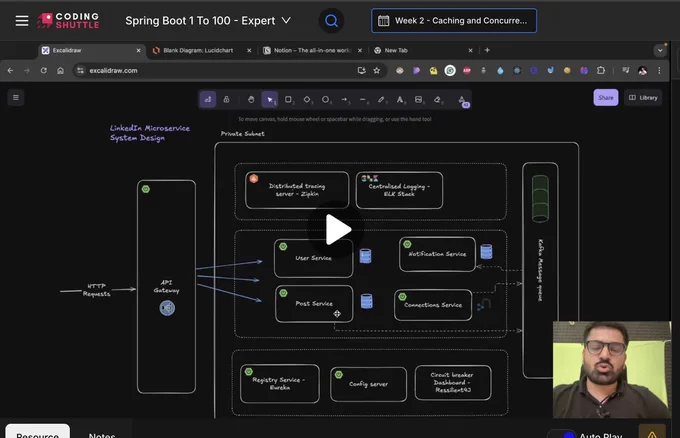The image size is (680, 438).
Task: Go forward in the browser
Action: pos(27,70)
